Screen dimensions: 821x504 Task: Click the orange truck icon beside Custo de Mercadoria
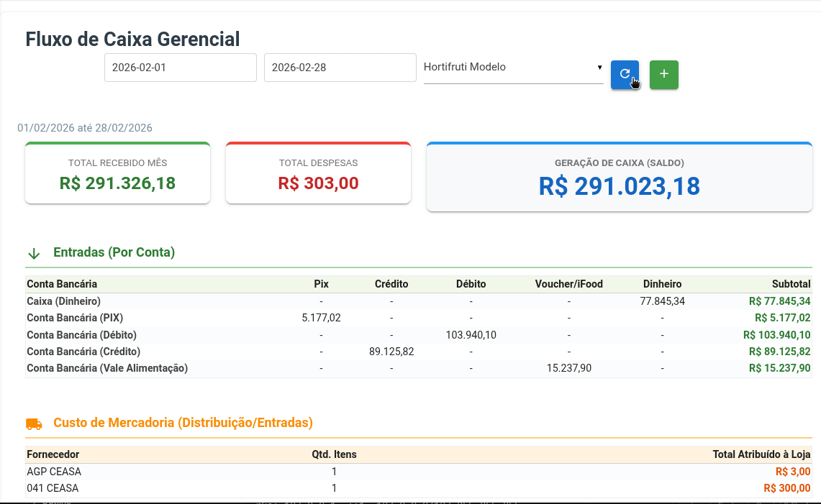34,423
